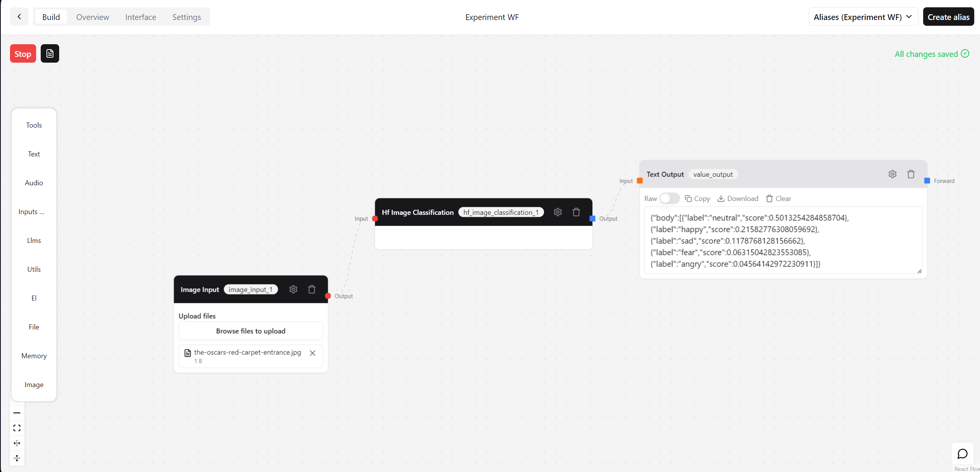This screenshot has width=980, height=472.
Task: Click the delete icon on Image Input node
Action: click(x=311, y=289)
